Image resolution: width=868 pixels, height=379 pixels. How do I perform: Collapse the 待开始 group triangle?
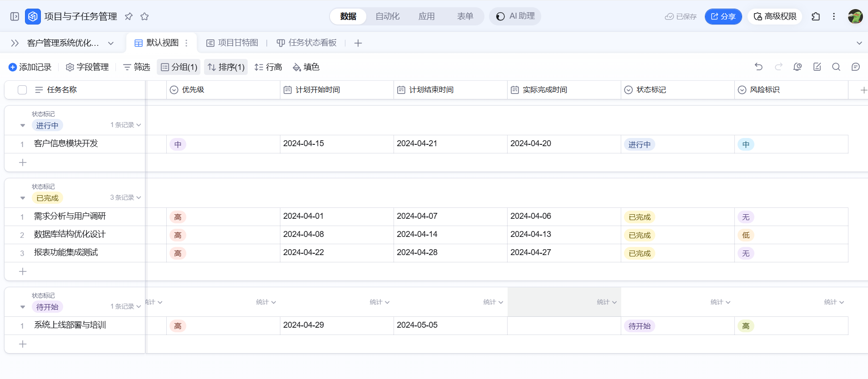23,307
